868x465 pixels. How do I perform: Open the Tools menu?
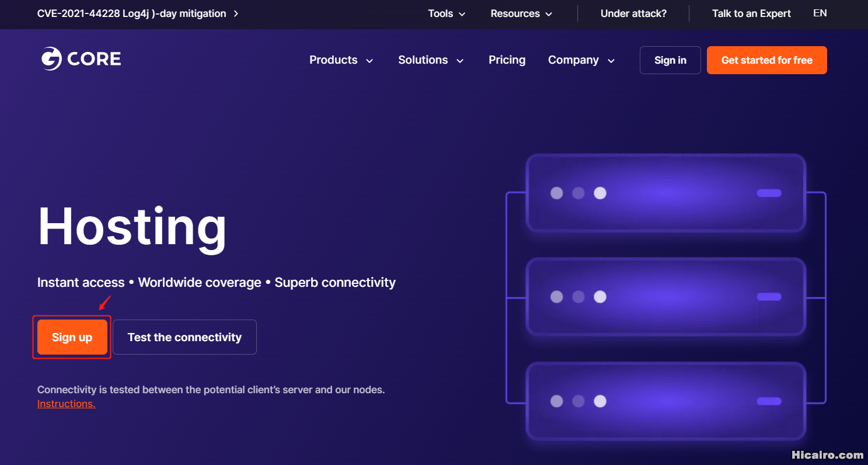(440, 13)
